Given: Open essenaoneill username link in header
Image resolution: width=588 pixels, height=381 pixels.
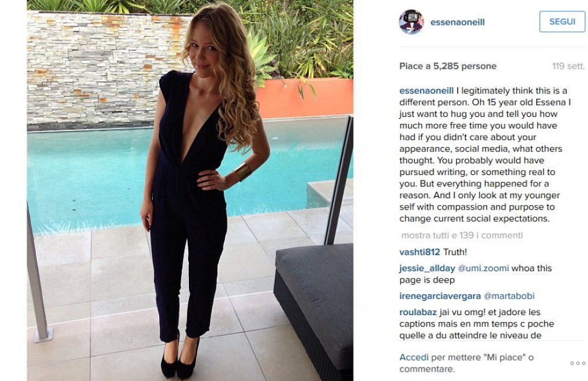Looking at the screenshot, I should point(457,22).
